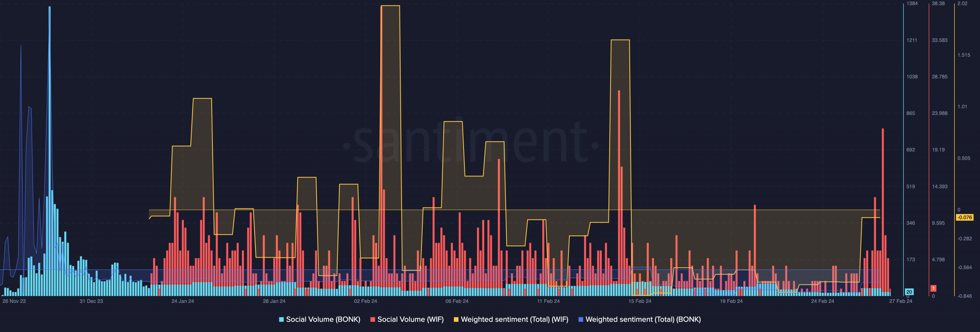Click the '02 Feb 24' date label
Screen dimensions: 980x332
tap(366, 301)
